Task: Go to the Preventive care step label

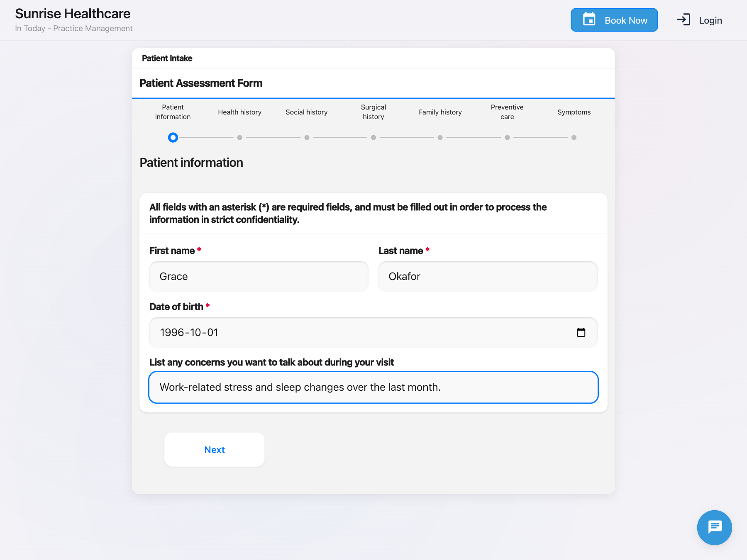Action: pos(507,112)
